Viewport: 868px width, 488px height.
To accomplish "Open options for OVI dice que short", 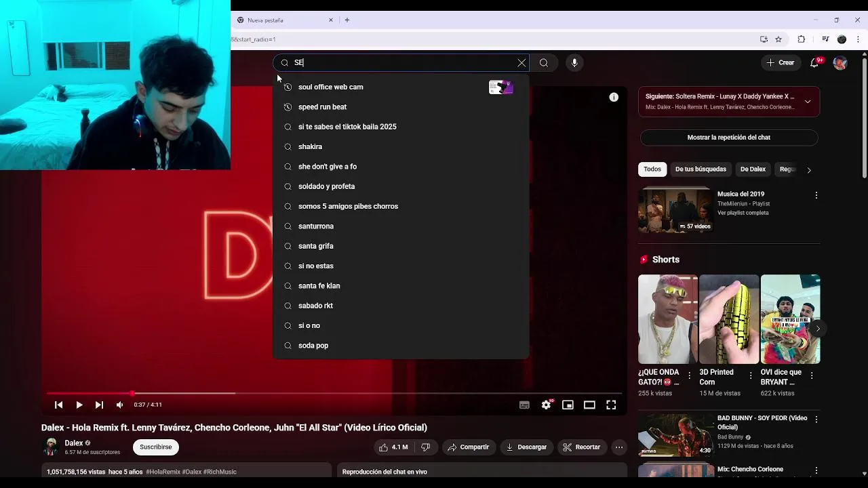I will pyautogui.click(x=812, y=375).
